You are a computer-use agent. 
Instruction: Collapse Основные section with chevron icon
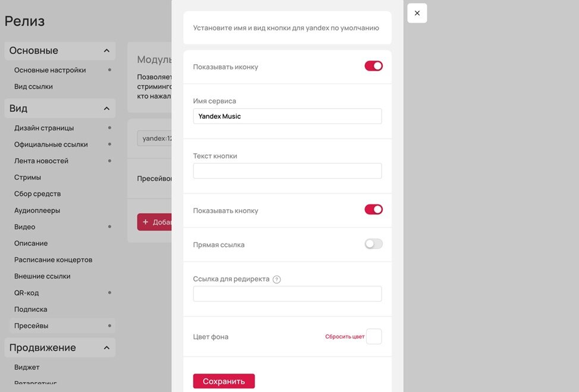[107, 50]
